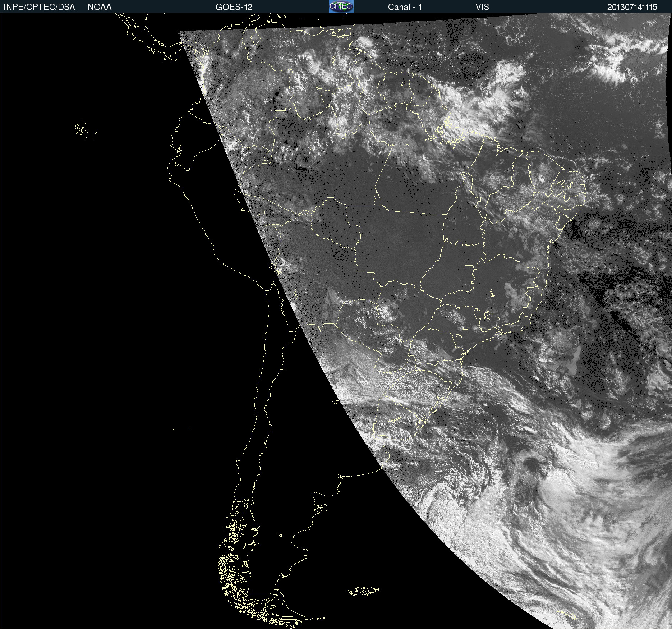Click the CPTEC logo in the header
The image size is (672, 629).
(341, 6)
